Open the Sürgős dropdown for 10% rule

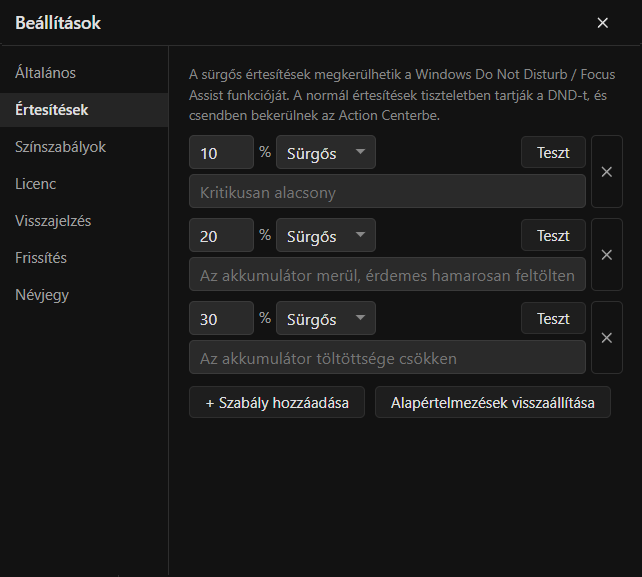[x=326, y=152]
